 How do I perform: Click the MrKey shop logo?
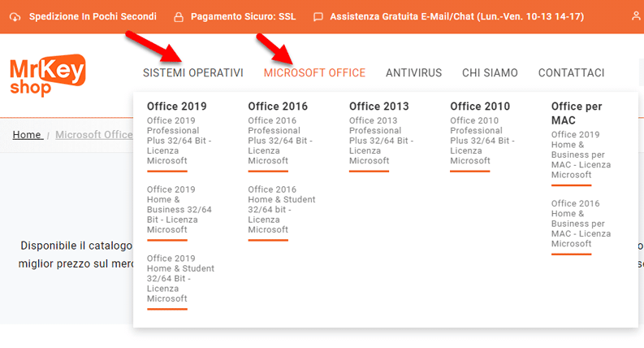[x=48, y=76]
